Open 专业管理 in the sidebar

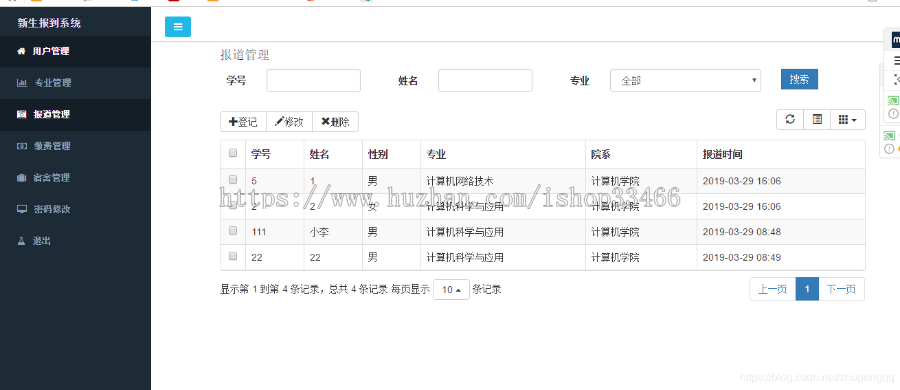point(75,83)
